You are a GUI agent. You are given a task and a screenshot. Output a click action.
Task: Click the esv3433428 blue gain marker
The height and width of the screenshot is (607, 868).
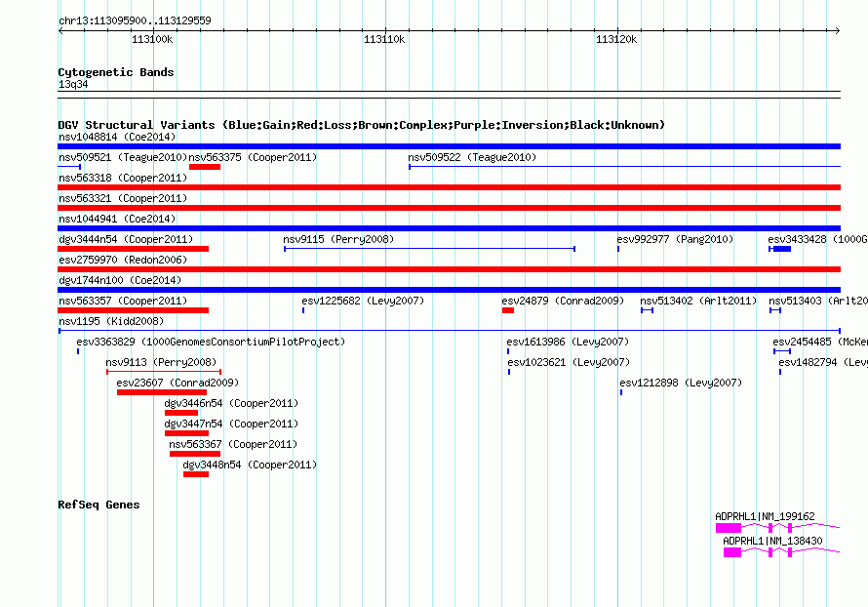point(780,249)
